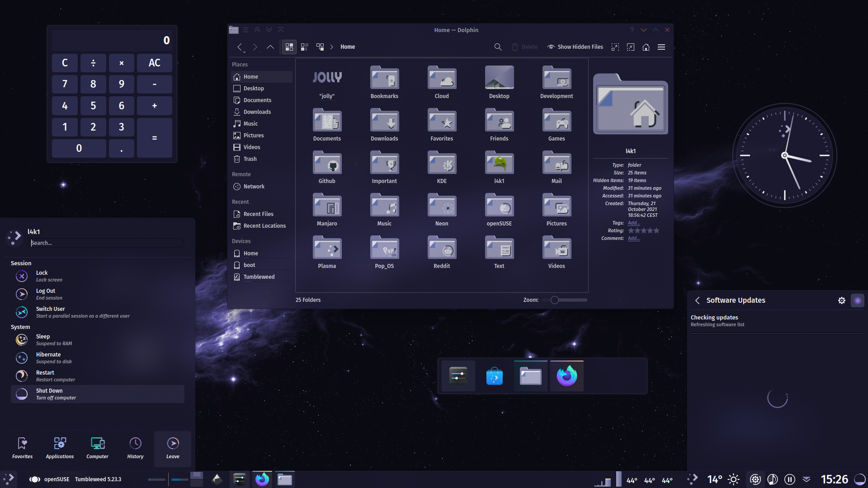This screenshot has width=868, height=488.
Task: Go back in Dolphin navigation
Action: click(x=240, y=47)
